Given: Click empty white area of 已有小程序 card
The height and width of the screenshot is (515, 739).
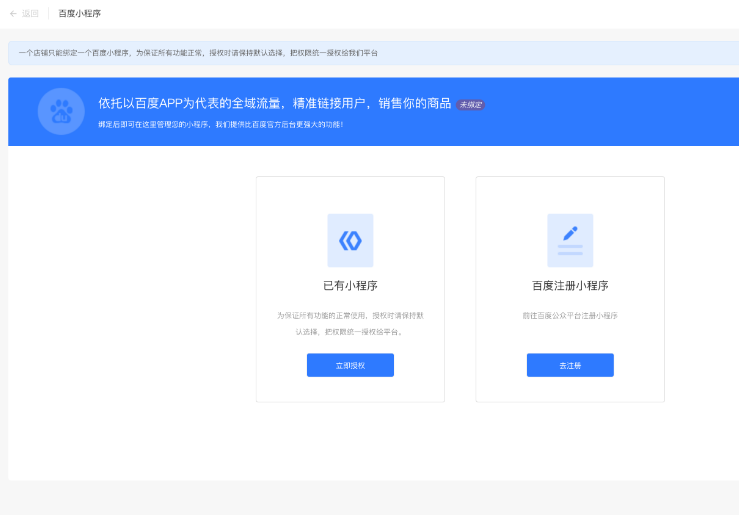Looking at the screenshot, I should (350, 390).
